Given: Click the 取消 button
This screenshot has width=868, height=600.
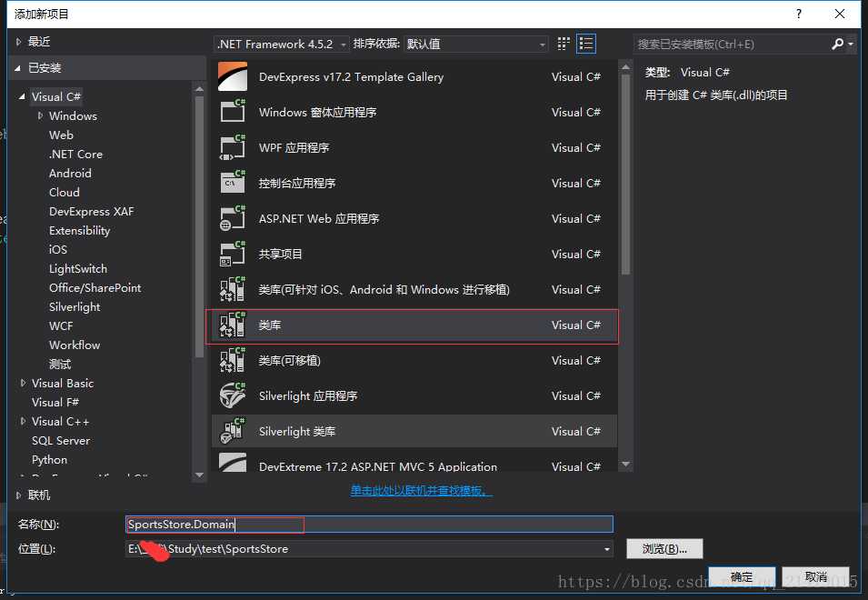Looking at the screenshot, I should coord(815,577).
